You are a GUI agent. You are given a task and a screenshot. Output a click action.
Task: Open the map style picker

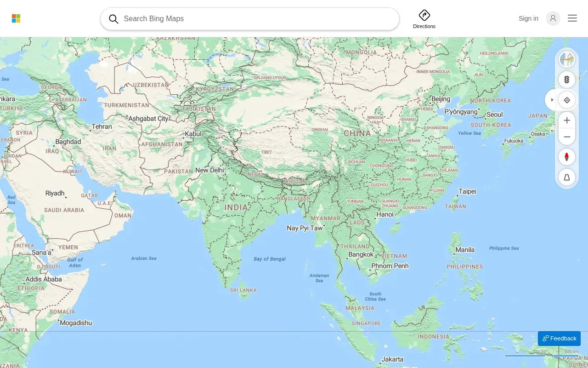pos(567,59)
